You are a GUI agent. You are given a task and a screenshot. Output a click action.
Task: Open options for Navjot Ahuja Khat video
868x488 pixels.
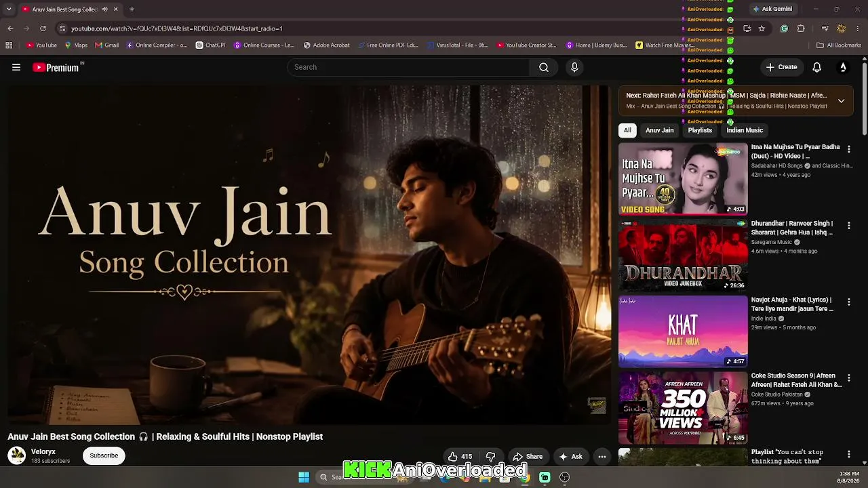848,302
